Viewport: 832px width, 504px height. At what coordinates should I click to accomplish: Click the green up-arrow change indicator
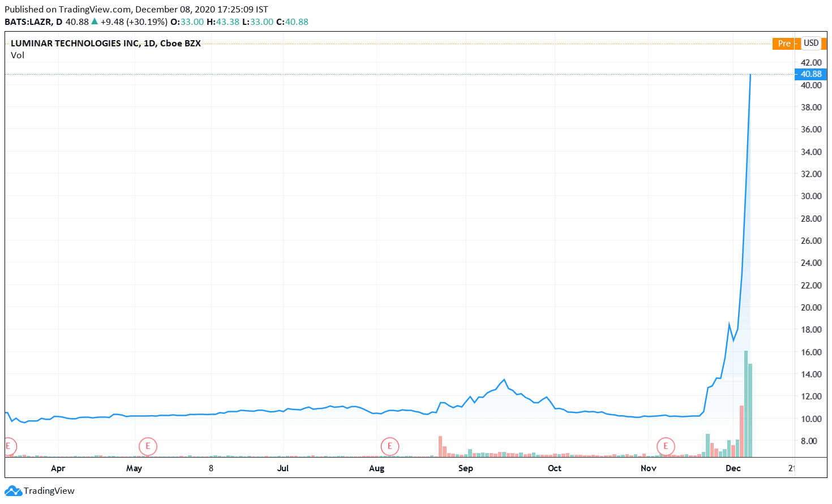pyautogui.click(x=95, y=21)
